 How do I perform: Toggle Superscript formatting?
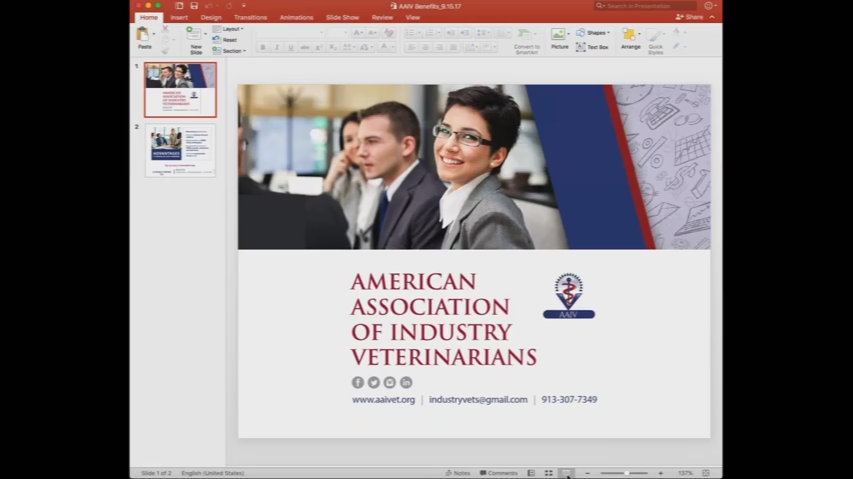coord(319,48)
